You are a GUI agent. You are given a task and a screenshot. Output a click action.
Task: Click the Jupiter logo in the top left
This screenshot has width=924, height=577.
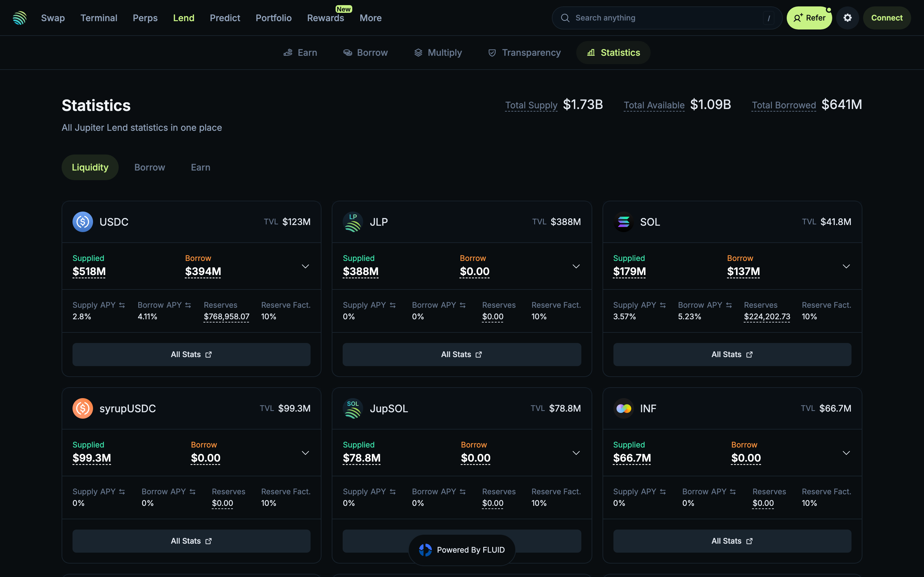coord(20,18)
